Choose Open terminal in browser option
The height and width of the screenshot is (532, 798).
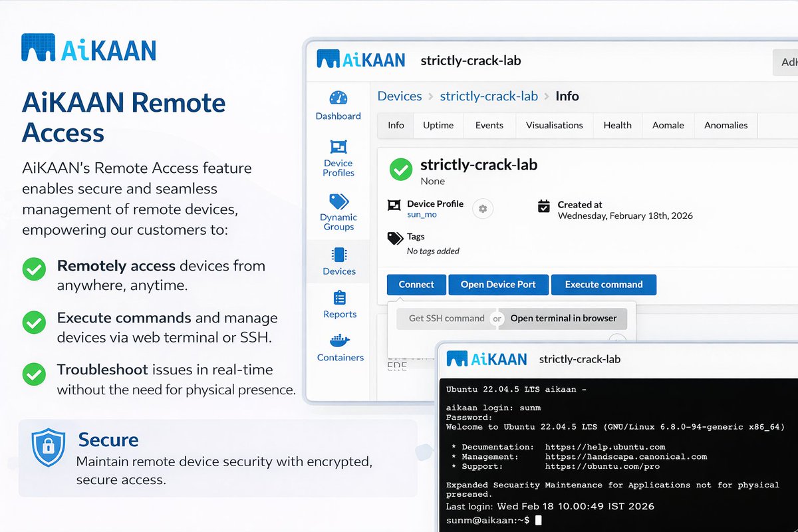[563, 319]
